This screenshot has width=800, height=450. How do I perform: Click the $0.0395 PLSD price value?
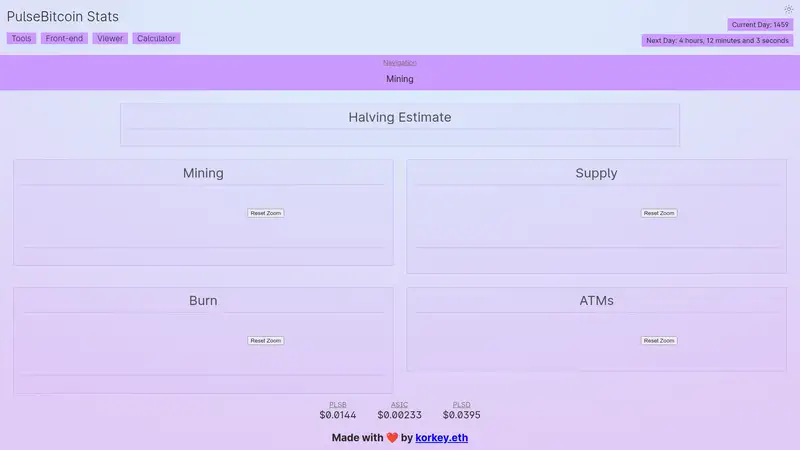pyautogui.click(x=461, y=415)
